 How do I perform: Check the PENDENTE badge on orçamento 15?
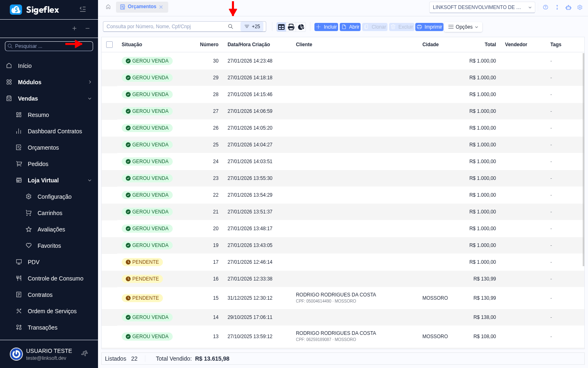click(x=142, y=298)
